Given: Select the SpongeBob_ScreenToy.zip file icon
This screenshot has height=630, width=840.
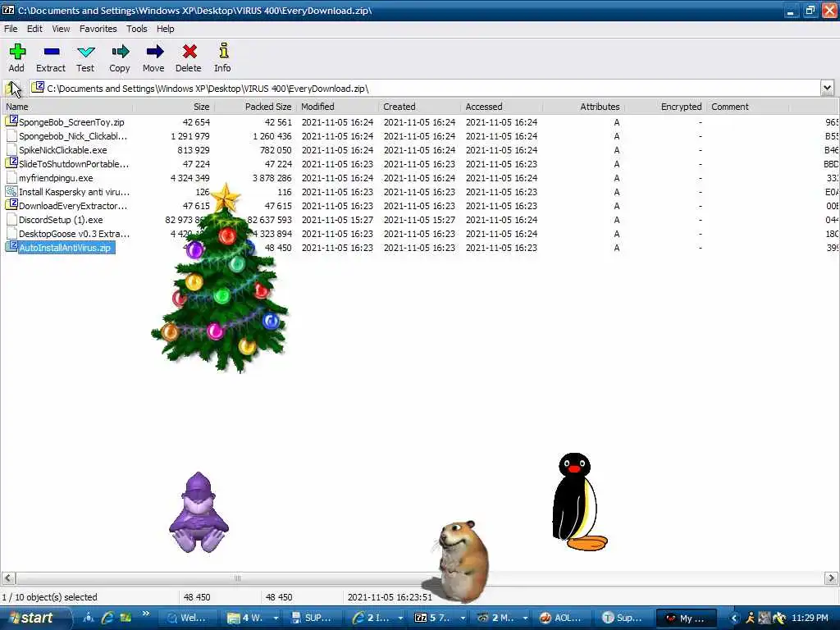Looking at the screenshot, I should 11,121.
